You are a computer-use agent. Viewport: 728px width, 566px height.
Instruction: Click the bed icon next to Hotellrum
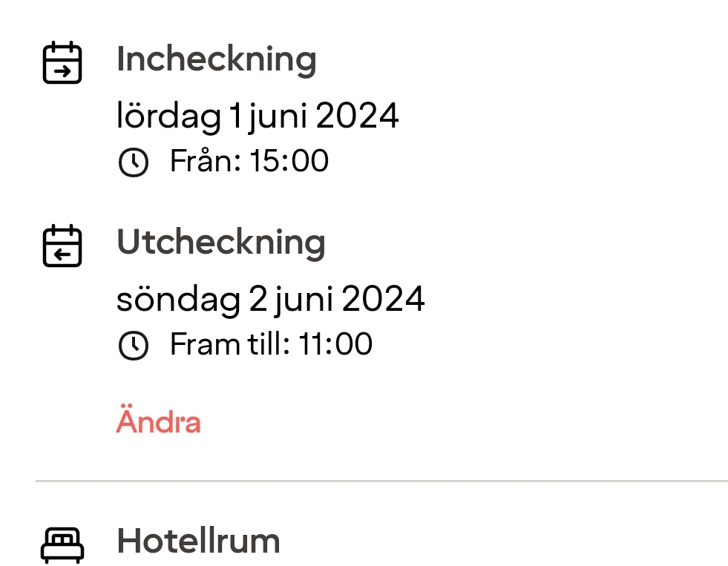coord(62,544)
